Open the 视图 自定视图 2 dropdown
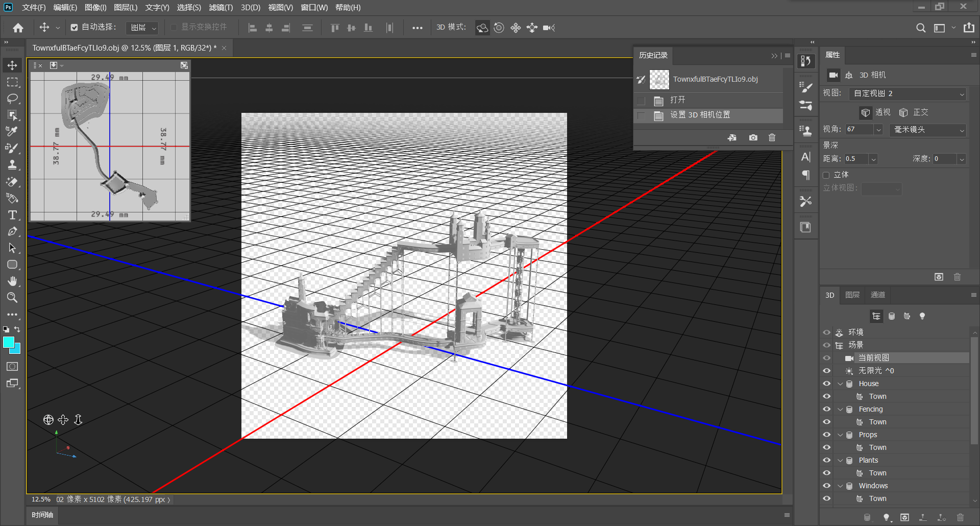Viewport: 980px width, 526px height. pyautogui.click(x=908, y=93)
